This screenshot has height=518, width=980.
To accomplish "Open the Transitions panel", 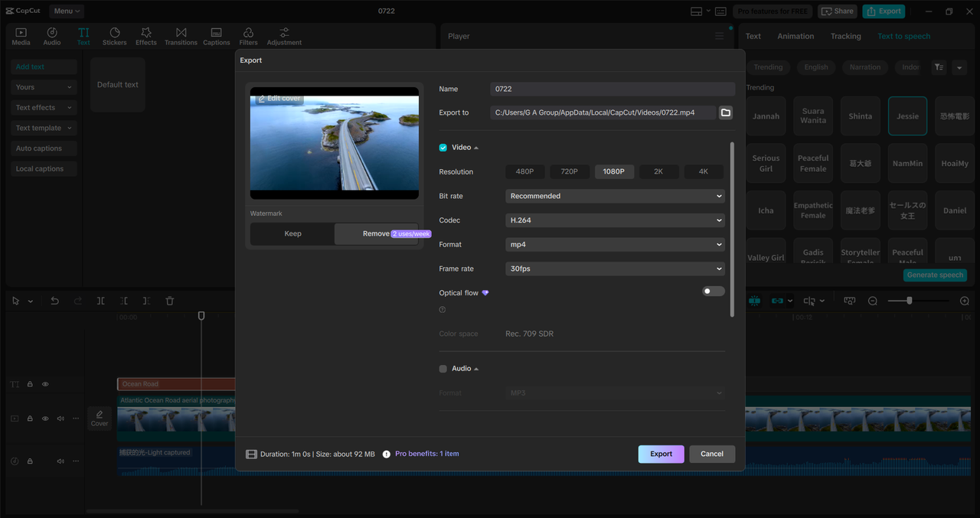I will [181, 36].
